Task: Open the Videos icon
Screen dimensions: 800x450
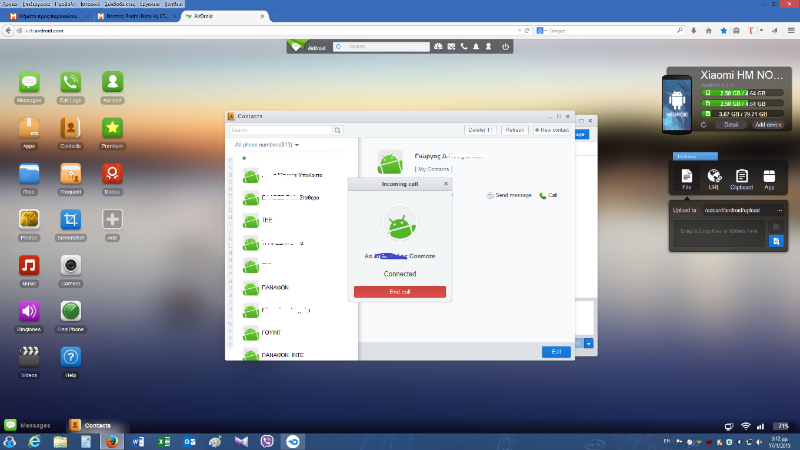Action: coord(29,357)
